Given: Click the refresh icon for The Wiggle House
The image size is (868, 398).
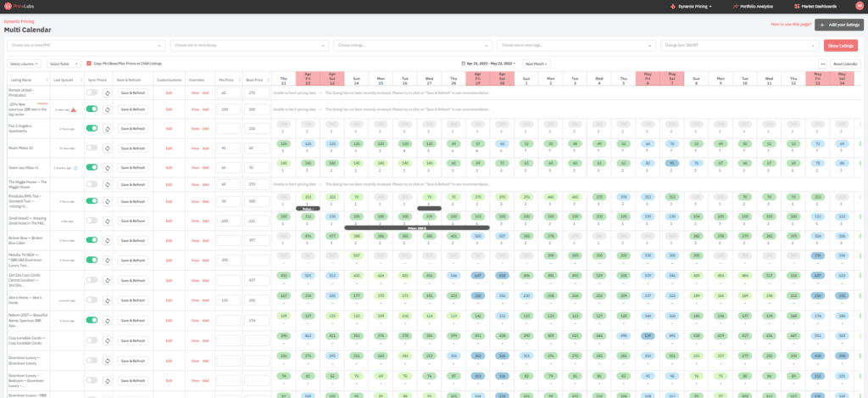Looking at the screenshot, I should [108, 184].
